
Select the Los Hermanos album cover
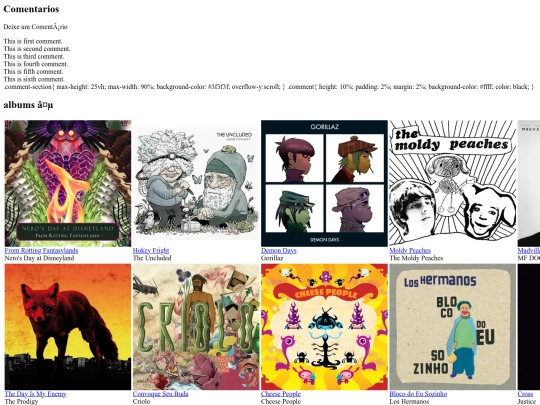pos(453,327)
